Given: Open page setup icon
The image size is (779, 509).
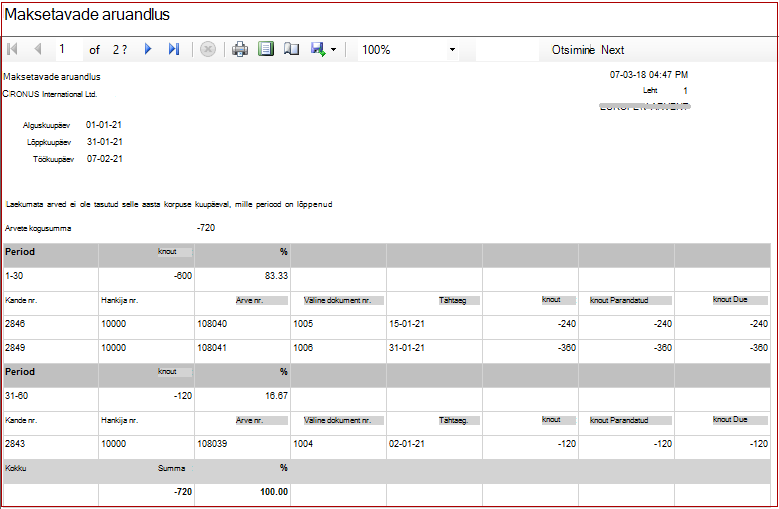Looking at the screenshot, I should point(292,49).
